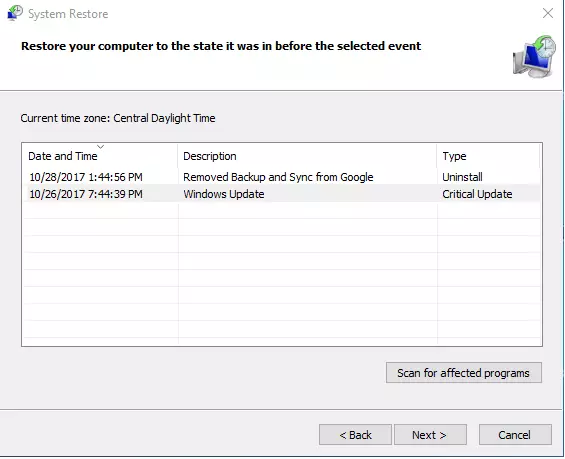565x459 pixels.
Task: Click the Windows Update description cell
Action: [x=224, y=194]
